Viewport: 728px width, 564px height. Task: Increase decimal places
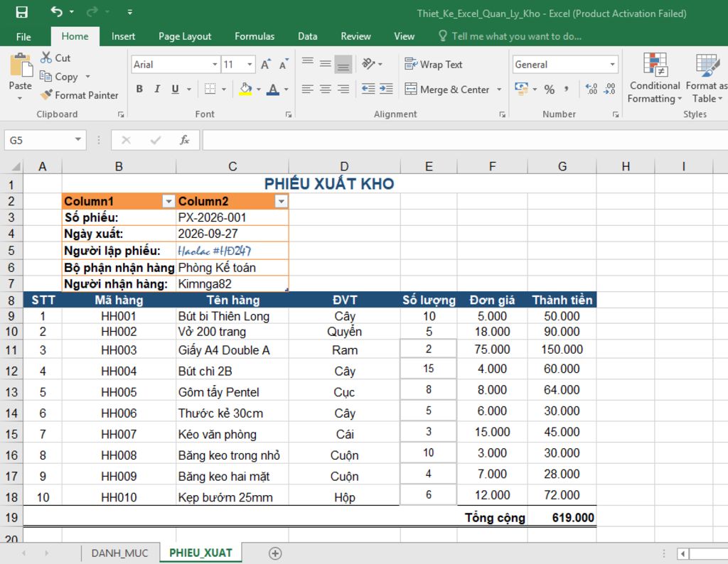[591, 89]
